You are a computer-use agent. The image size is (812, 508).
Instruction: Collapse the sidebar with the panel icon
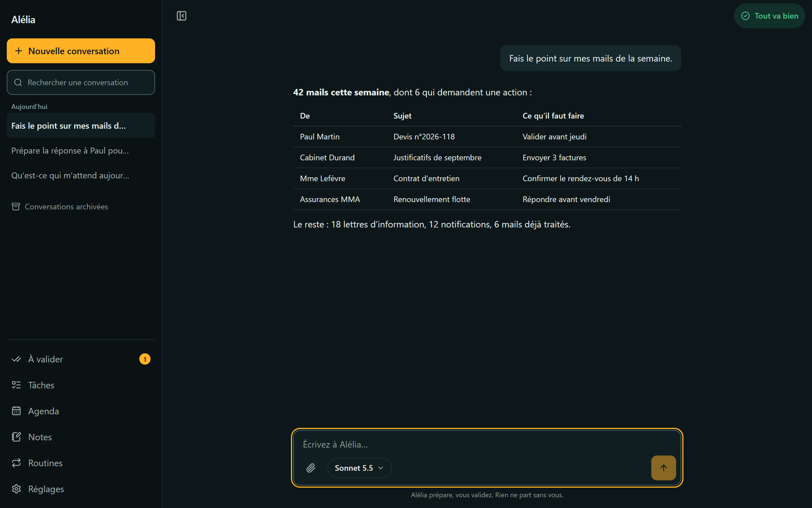pyautogui.click(x=182, y=16)
